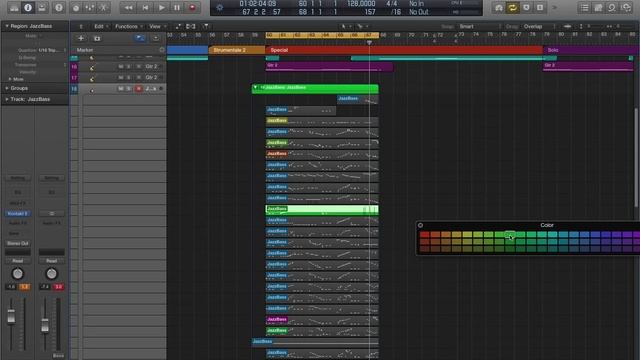Click the Stereo Out output slot
The height and width of the screenshot is (360, 640).
point(18,243)
